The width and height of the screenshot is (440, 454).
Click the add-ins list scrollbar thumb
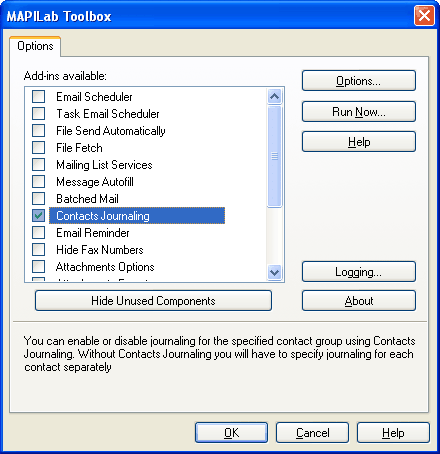(275, 156)
